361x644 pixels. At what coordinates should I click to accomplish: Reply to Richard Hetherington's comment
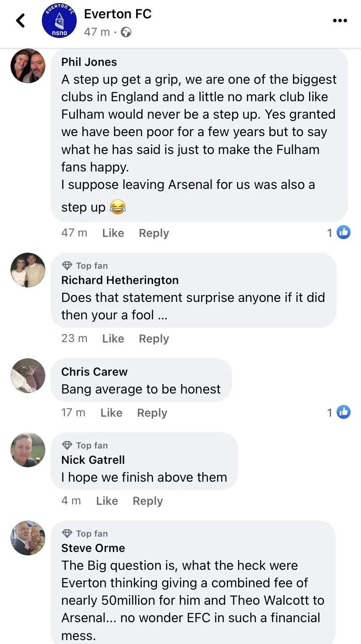153,339
